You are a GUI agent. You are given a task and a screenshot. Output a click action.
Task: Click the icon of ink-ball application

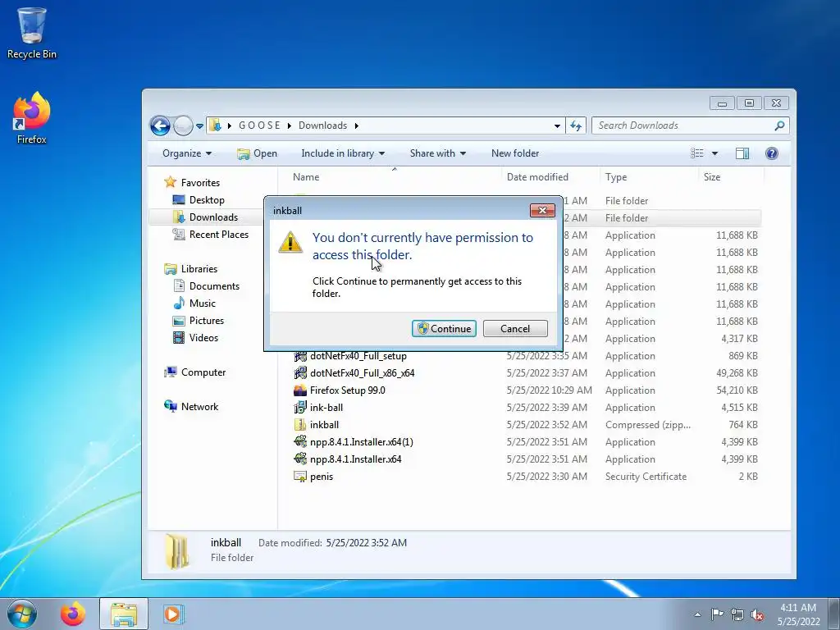300,407
